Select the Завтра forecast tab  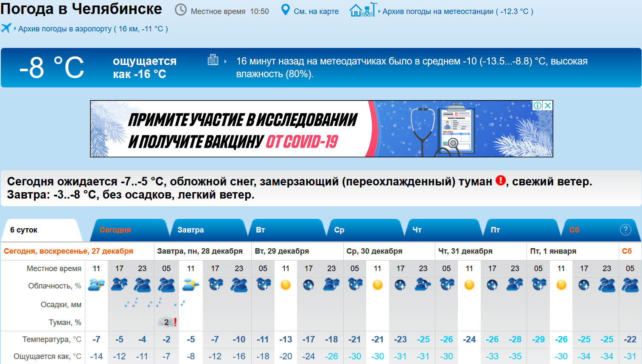tap(191, 230)
